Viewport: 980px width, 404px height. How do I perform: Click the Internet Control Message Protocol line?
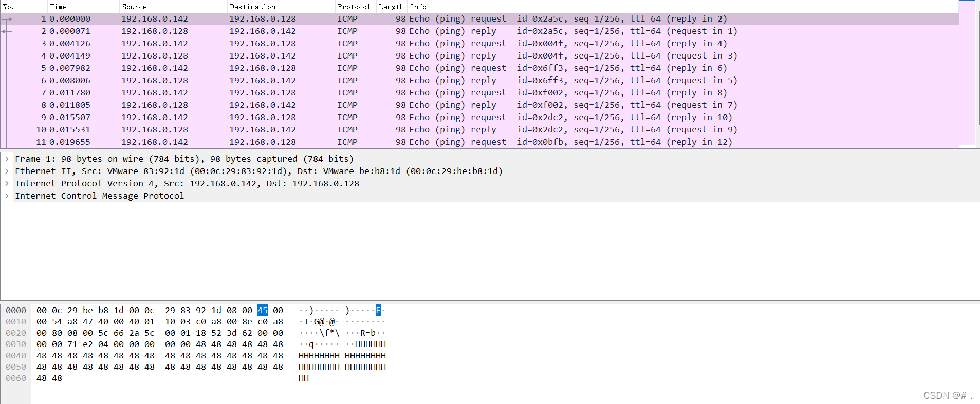tap(99, 196)
